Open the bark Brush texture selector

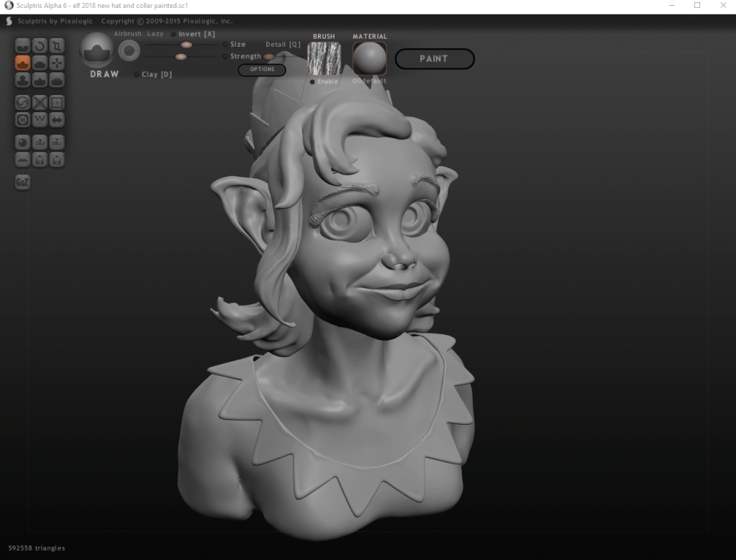pyautogui.click(x=324, y=58)
